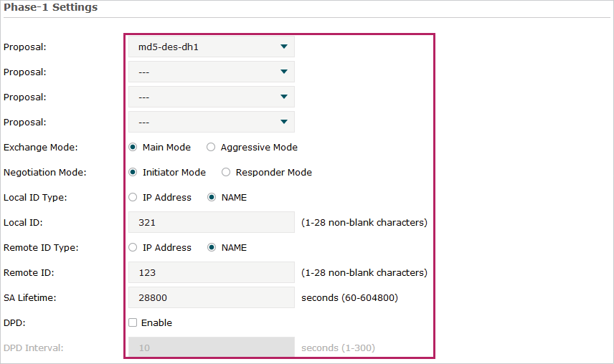Click the Local ID text field
This screenshot has width=614, height=364.
click(211, 223)
